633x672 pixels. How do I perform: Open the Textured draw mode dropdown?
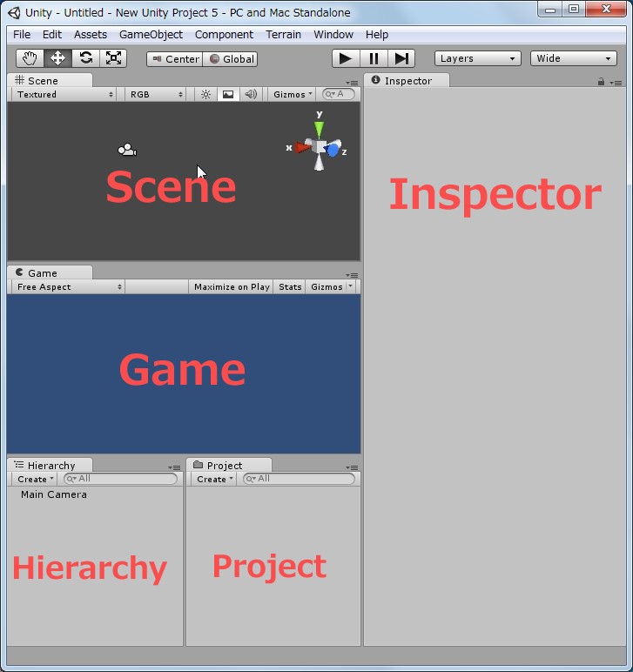65,94
